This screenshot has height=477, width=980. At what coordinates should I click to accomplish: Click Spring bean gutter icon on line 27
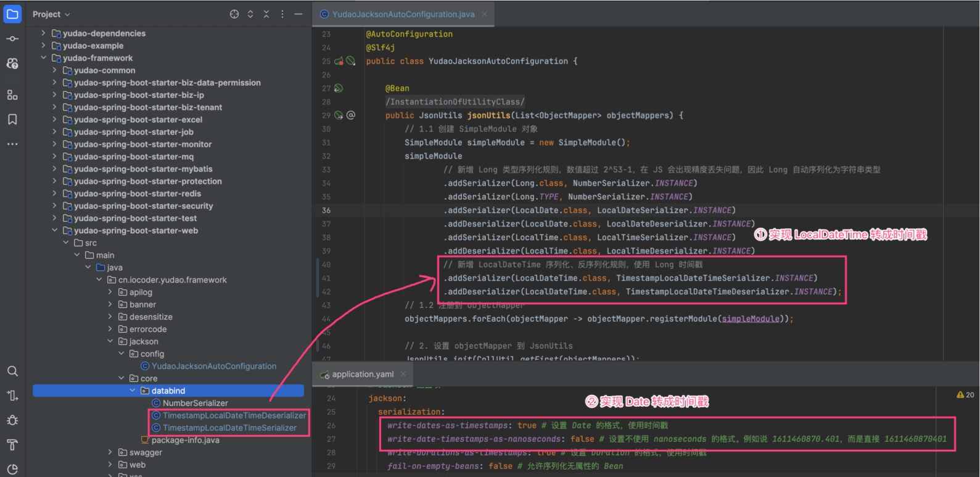point(339,88)
